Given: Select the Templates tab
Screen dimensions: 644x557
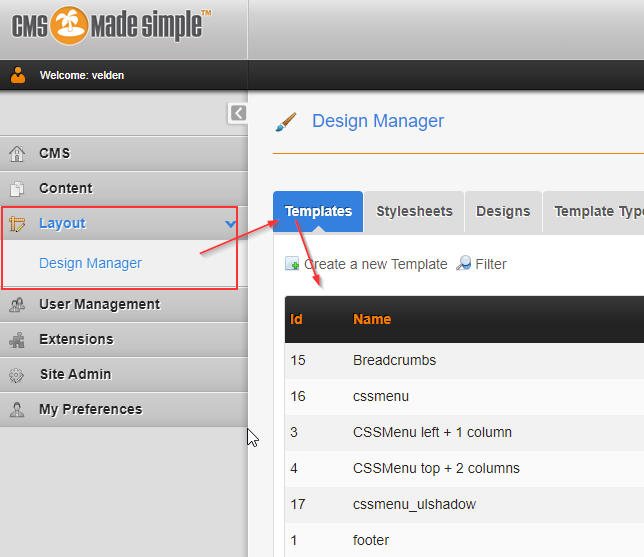Looking at the screenshot, I should [318, 212].
